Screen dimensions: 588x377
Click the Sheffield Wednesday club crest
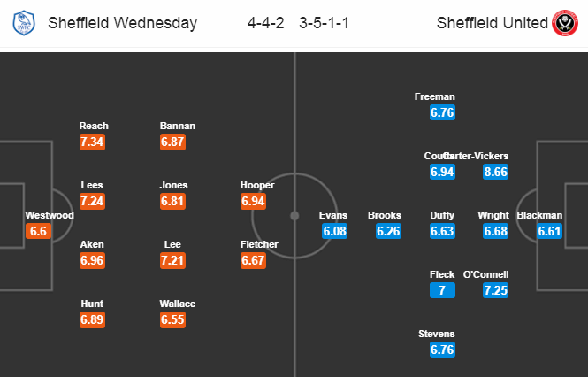click(24, 23)
